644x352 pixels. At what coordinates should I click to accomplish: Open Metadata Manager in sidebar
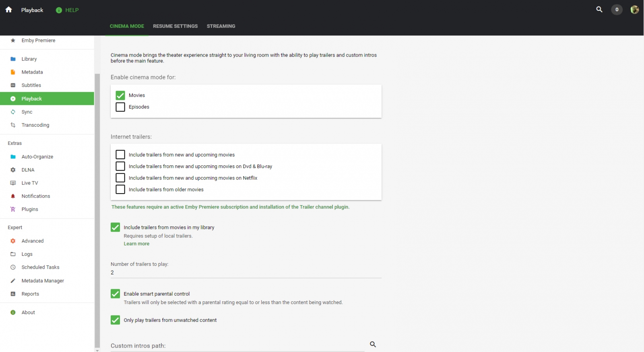click(47, 281)
